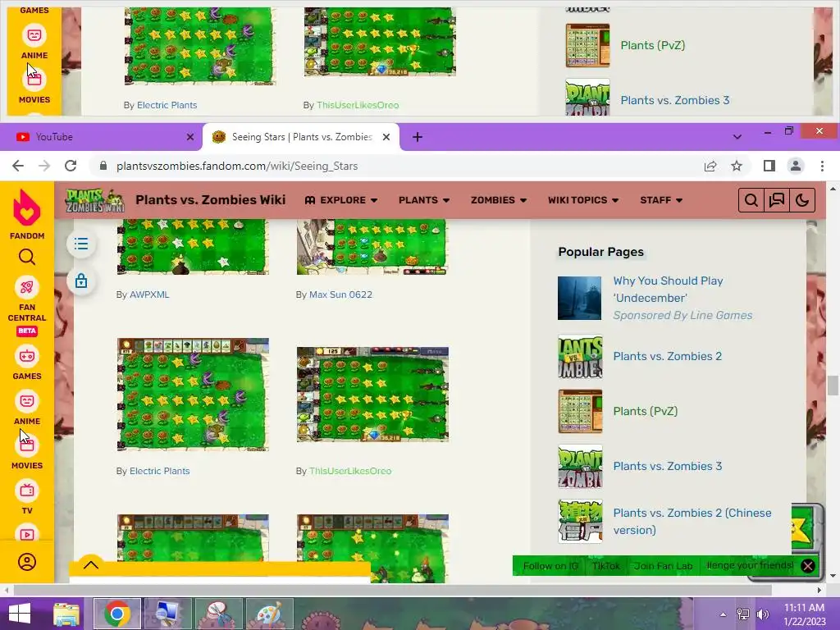This screenshot has height=630, width=840.
Task: Click the Plants vs. Zombies Wiki title
Action: pyautogui.click(x=211, y=200)
